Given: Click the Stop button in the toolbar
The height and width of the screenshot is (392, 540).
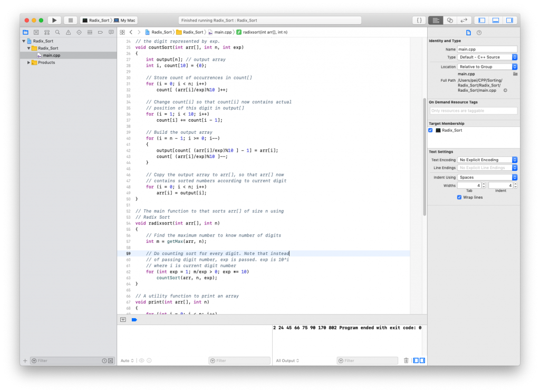Looking at the screenshot, I should (70, 20).
